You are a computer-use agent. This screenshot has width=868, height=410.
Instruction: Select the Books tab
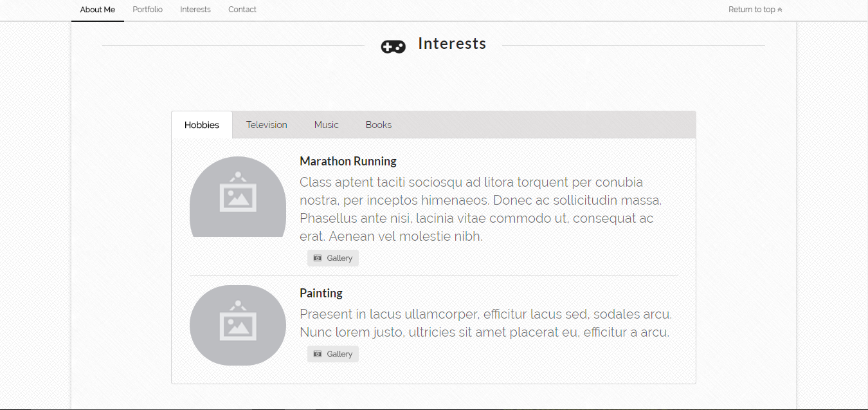[379, 124]
